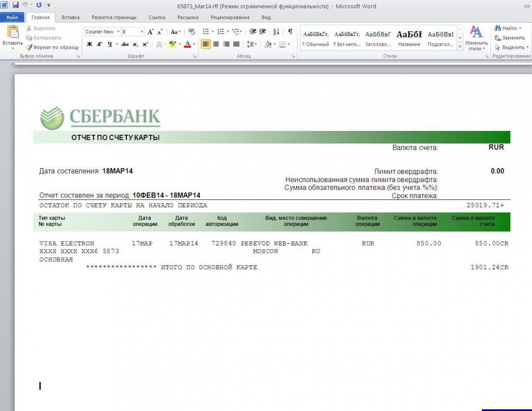Open the font size 8 dropdown
This screenshot has height=411, width=532.
[x=142, y=32]
